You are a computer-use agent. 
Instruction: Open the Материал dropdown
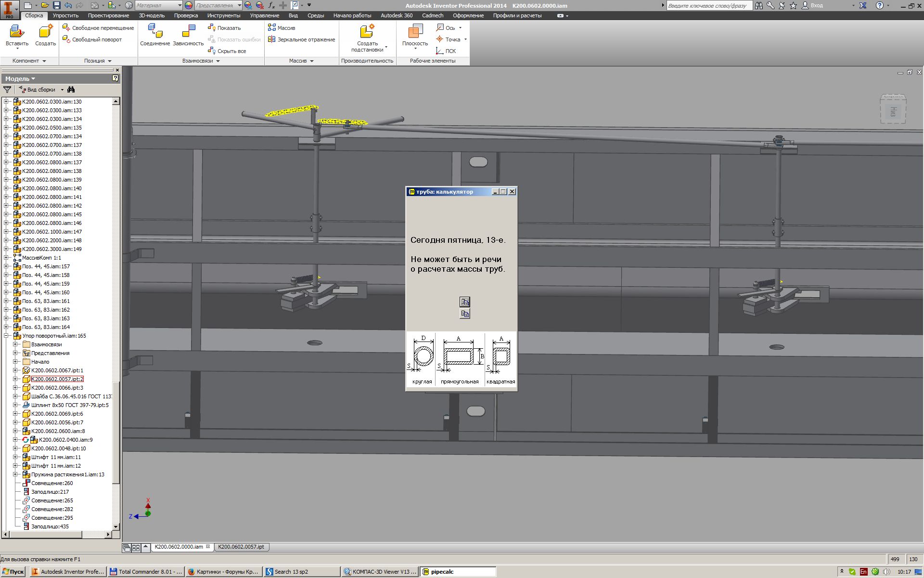[180, 5]
